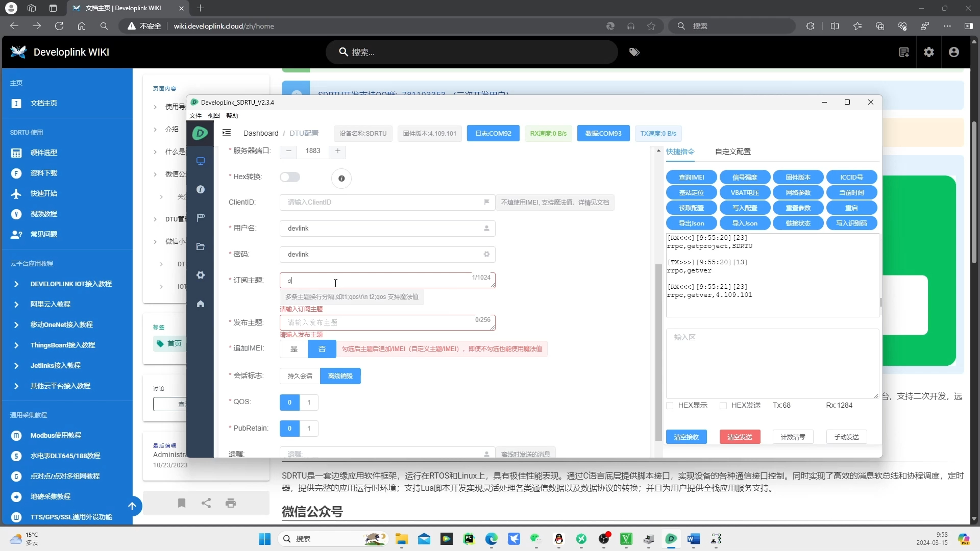This screenshot has width=980, height=551.
Task: Click the 手动发送 button
Action: [x=847, y=437]
